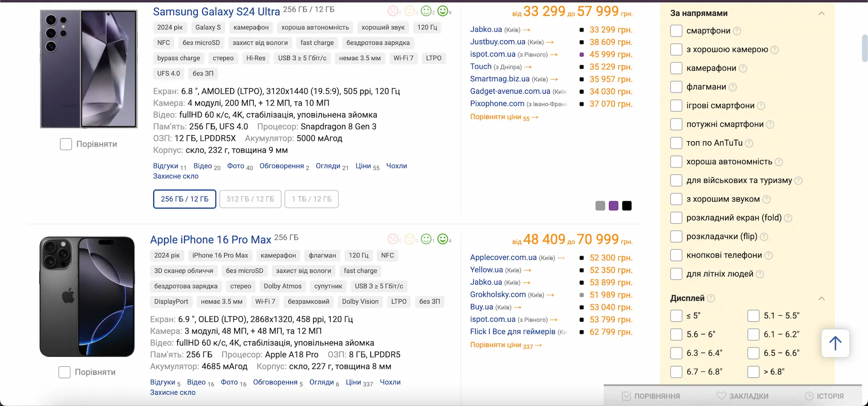This screenshot has width=868, height=406.
Task: Select the 512 ГБ / 12 ГБ memory option
Action: [x=250, y=199]
